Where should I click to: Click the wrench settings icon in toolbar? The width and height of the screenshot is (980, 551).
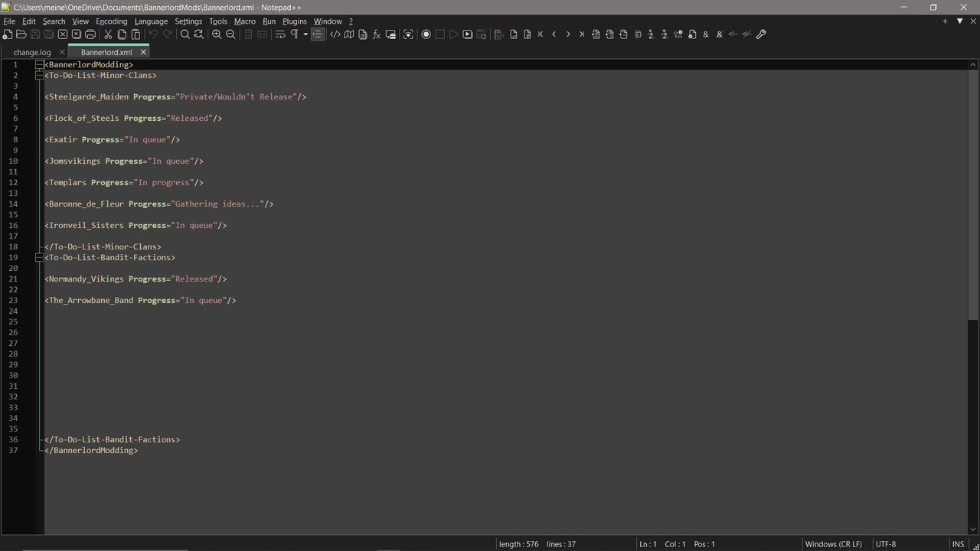coord(761,34)
